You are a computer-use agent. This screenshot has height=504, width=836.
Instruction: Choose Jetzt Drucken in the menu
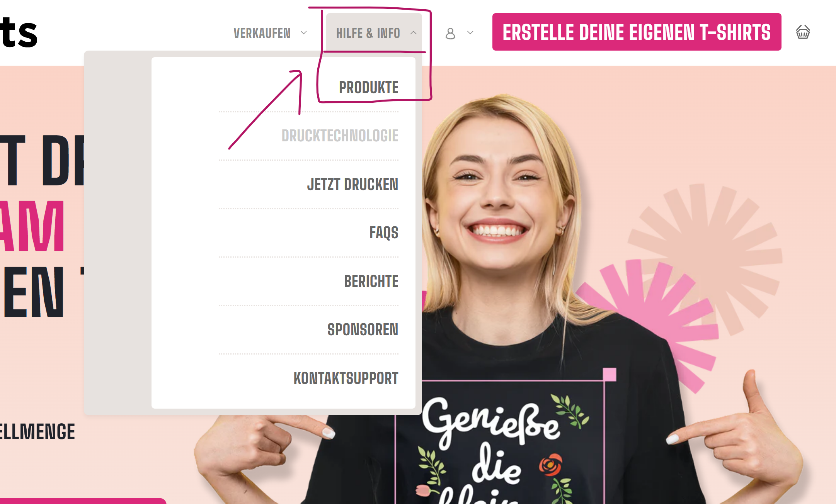(352, 184)
